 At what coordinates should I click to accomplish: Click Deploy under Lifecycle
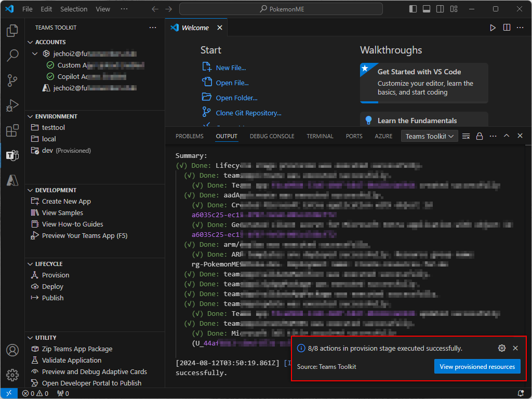click(x=95, y=287)
